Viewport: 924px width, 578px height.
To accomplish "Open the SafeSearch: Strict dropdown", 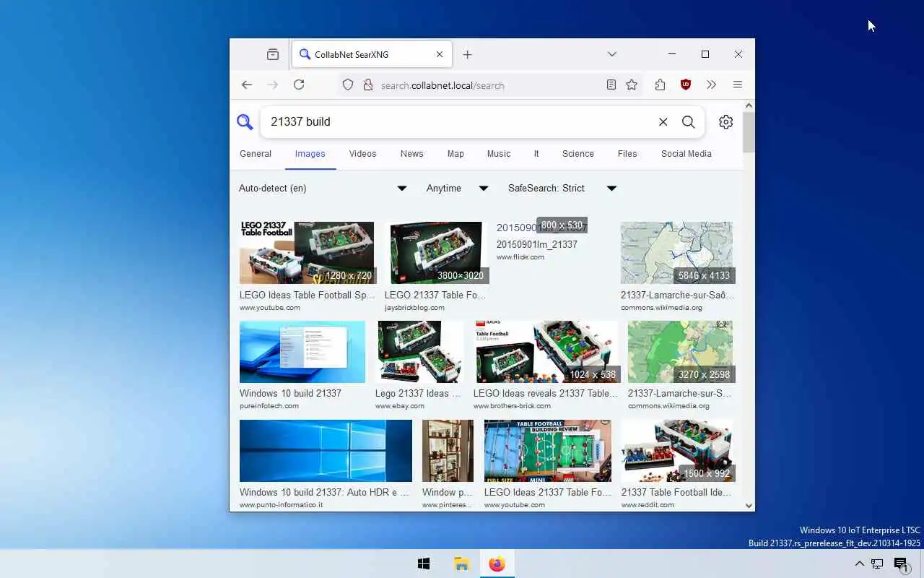I will click(563, 188).
